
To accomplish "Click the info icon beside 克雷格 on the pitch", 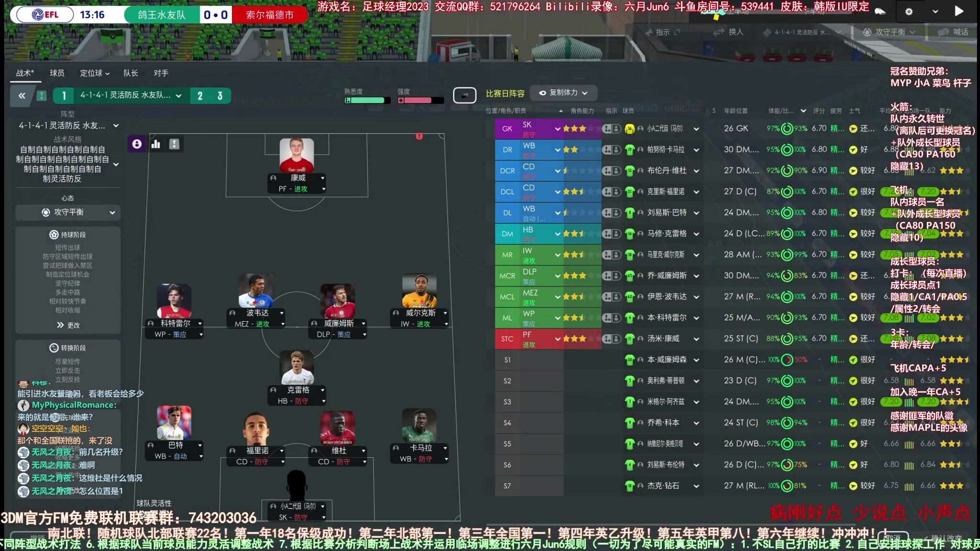I will pos(273,390).
